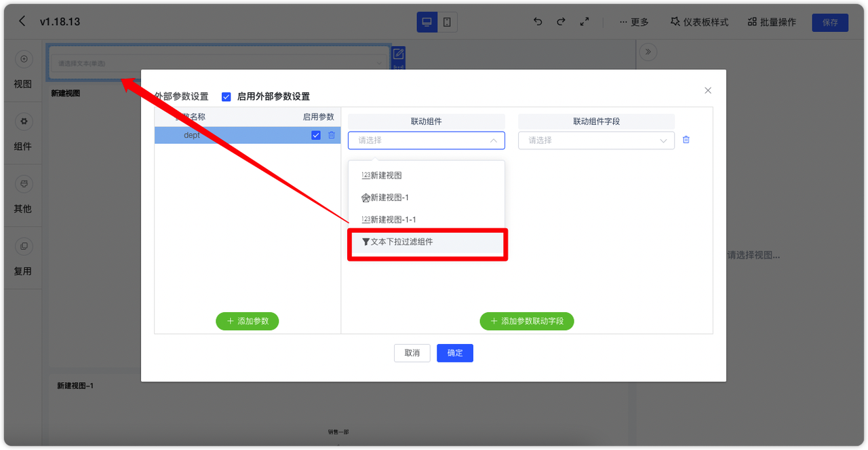Screen dimensions: 868x450
Task: Close the 外部参数设置 dialog
Action: coord(708,90)
